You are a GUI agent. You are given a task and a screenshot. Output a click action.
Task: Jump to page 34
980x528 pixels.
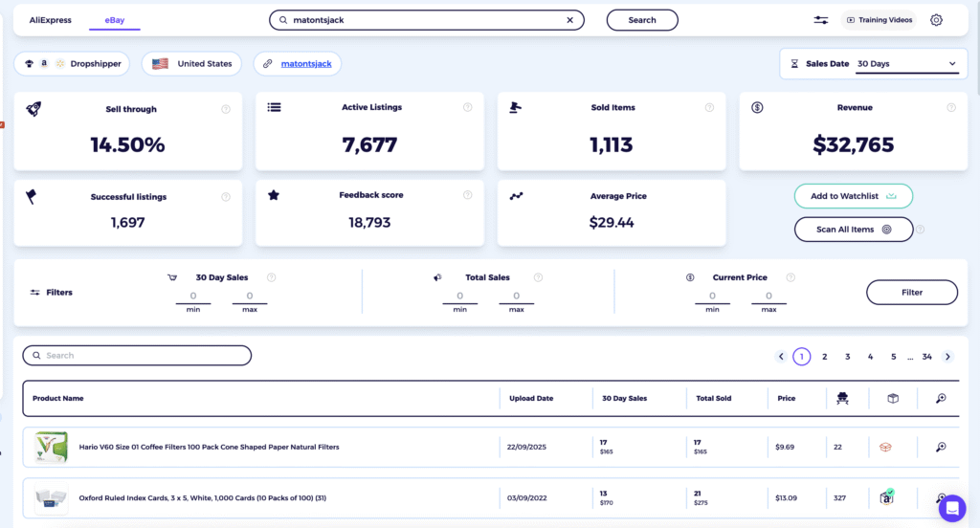point(926,357)
